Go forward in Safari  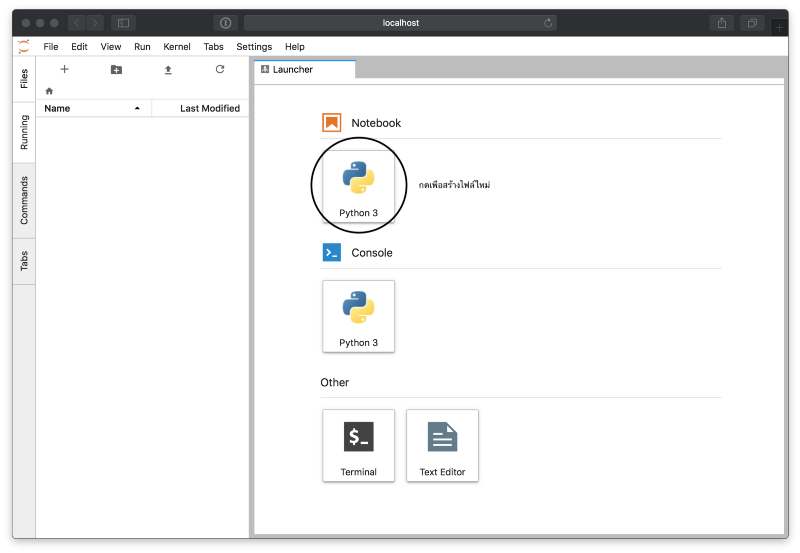tap(95, 23)
